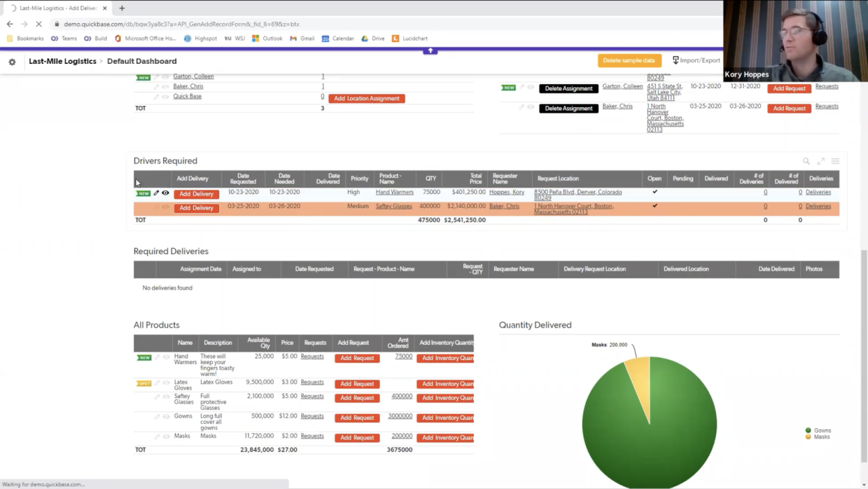Open the Requests link for Gowns
The image size is (868, 489).
pos(312,417)
